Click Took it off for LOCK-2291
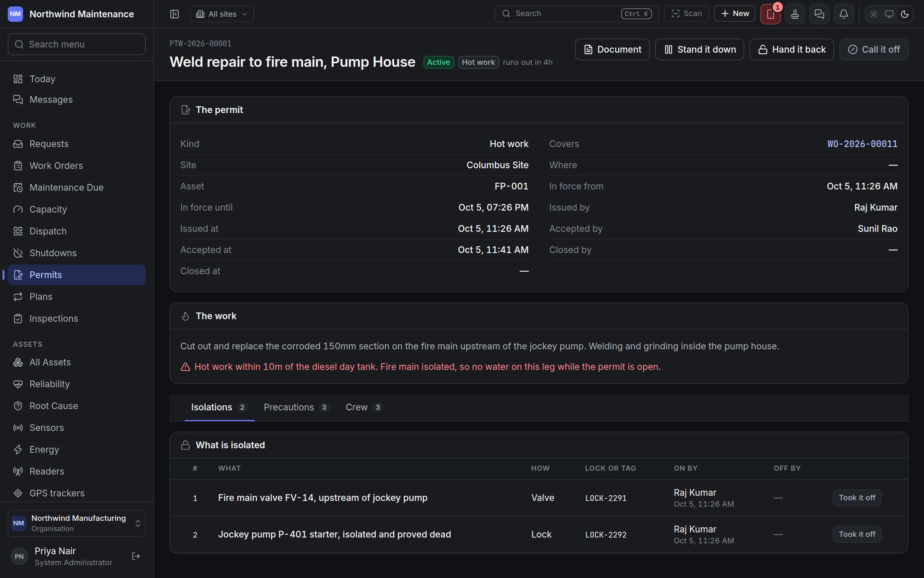Image resolution: width=924 pixels, height=578 pixels. click(857, 498)
